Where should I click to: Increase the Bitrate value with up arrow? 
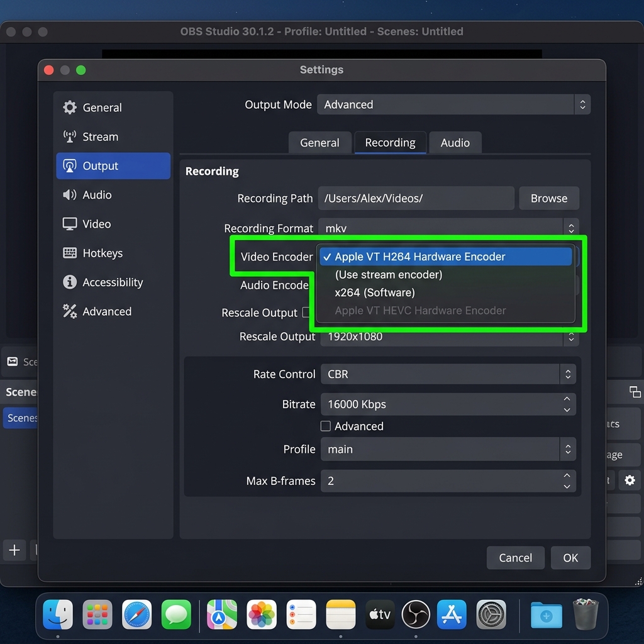[567, 399]
